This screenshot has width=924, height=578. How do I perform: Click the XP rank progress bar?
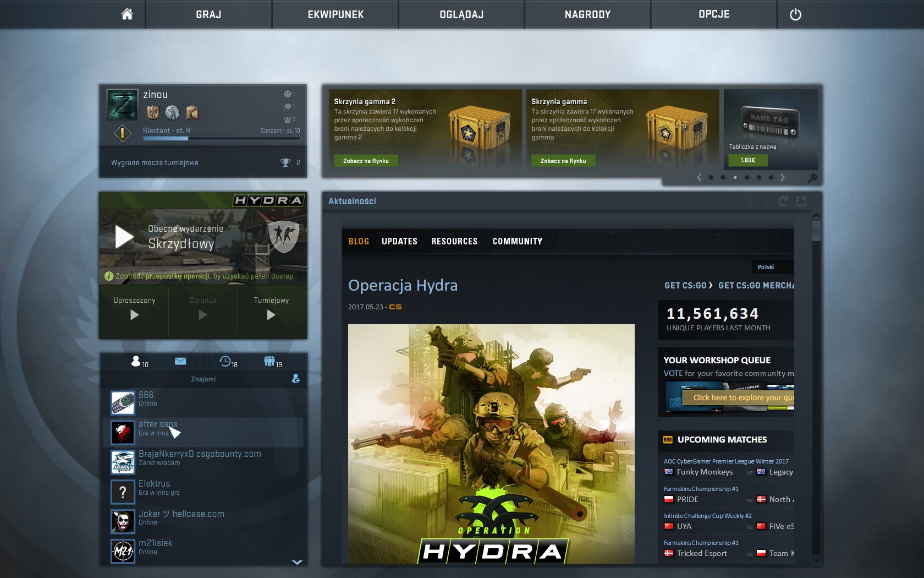221,138
